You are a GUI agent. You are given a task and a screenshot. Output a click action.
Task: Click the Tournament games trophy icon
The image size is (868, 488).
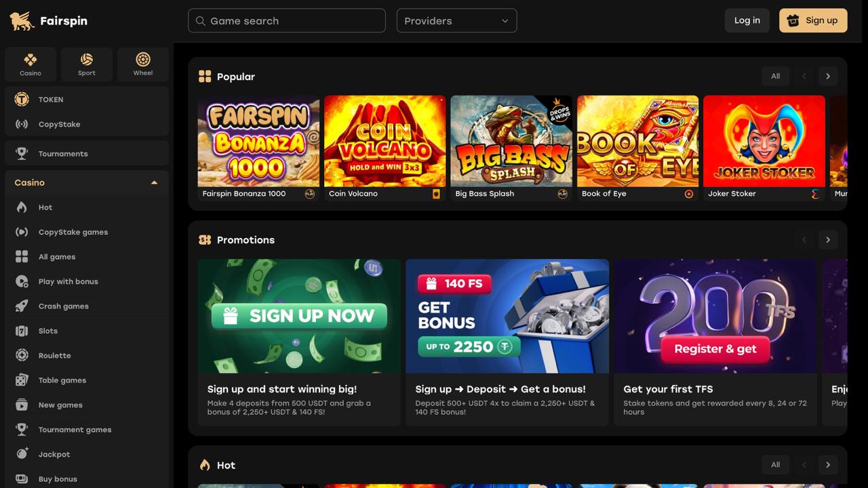[22, 430]
